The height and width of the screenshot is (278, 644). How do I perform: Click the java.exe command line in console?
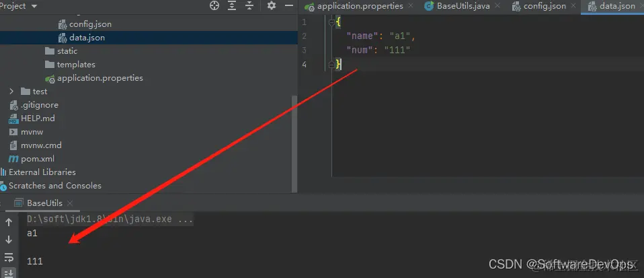tap(110, 219)
